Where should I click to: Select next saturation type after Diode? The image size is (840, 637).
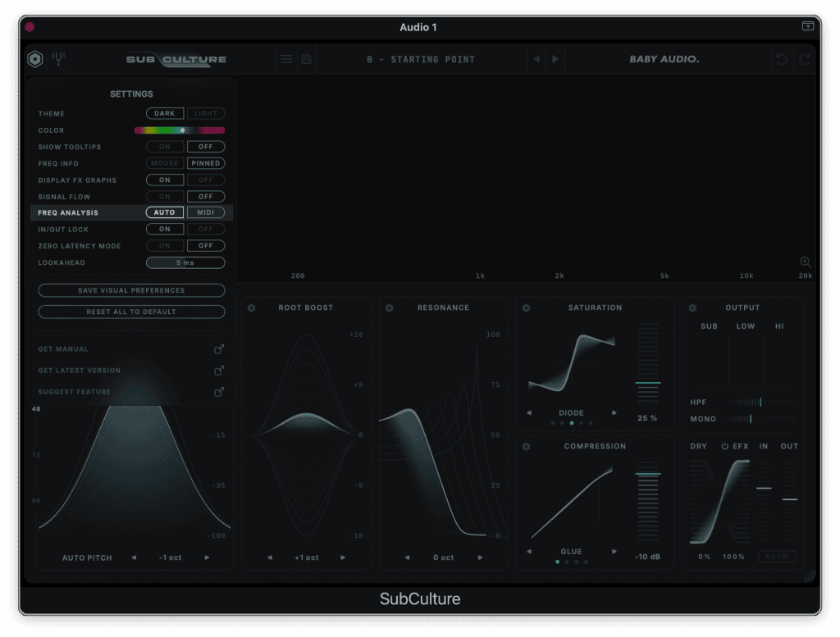(614, 412)
